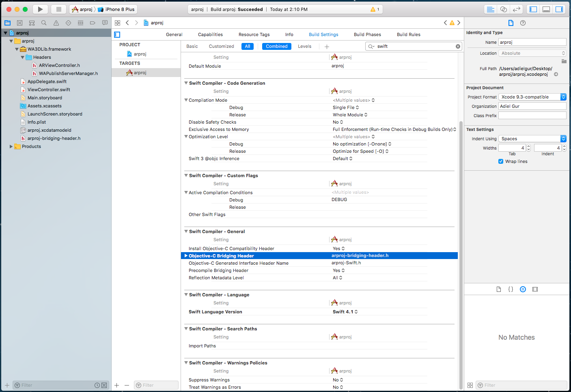This screenshot has height=392, width=571.
Task: Toggle the Utilities pane visibility
Action: (x=559, y=9)
